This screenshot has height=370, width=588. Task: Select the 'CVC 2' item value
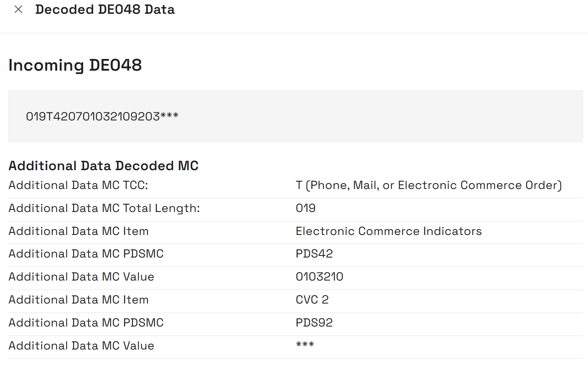pyautogui.click(x=312, y=300)
